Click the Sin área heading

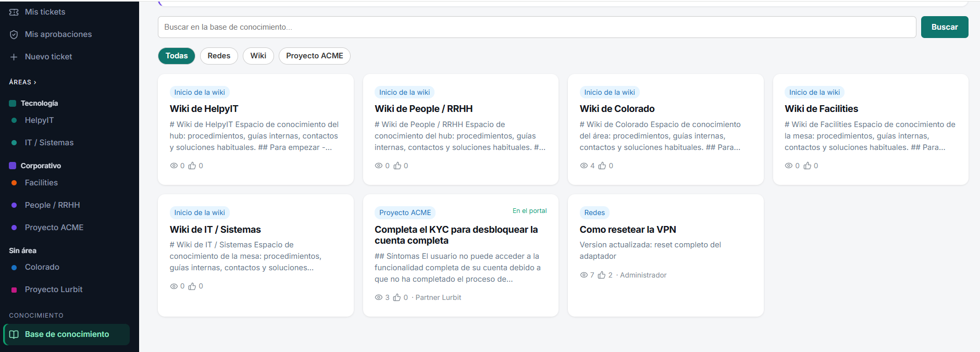[x=22, y=250]
